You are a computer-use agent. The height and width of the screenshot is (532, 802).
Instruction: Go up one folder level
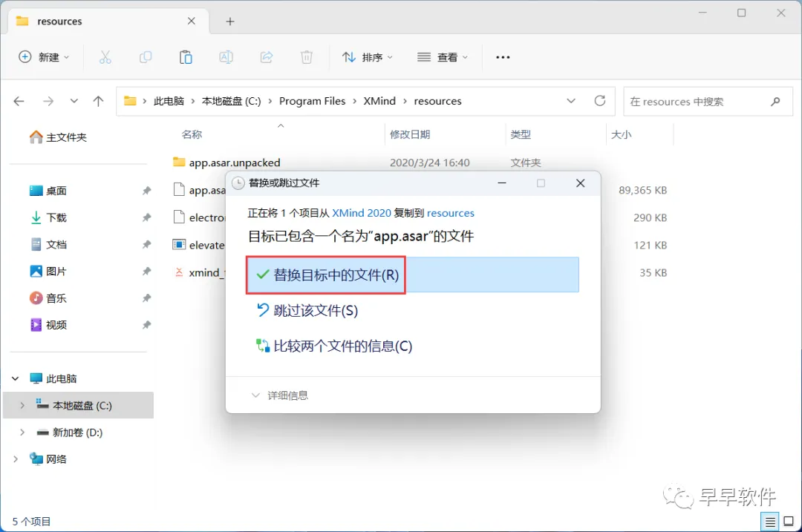click(x=98, y=101)
